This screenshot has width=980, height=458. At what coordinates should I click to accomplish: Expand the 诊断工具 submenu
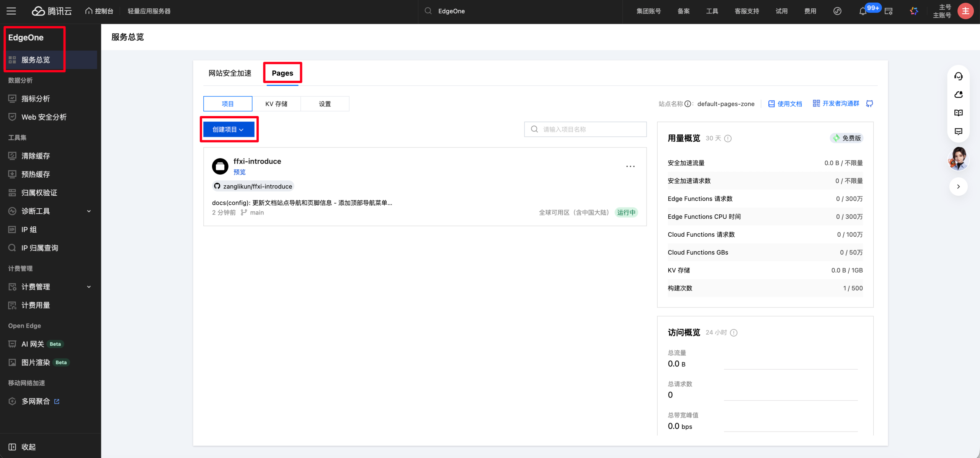[89, 211]
